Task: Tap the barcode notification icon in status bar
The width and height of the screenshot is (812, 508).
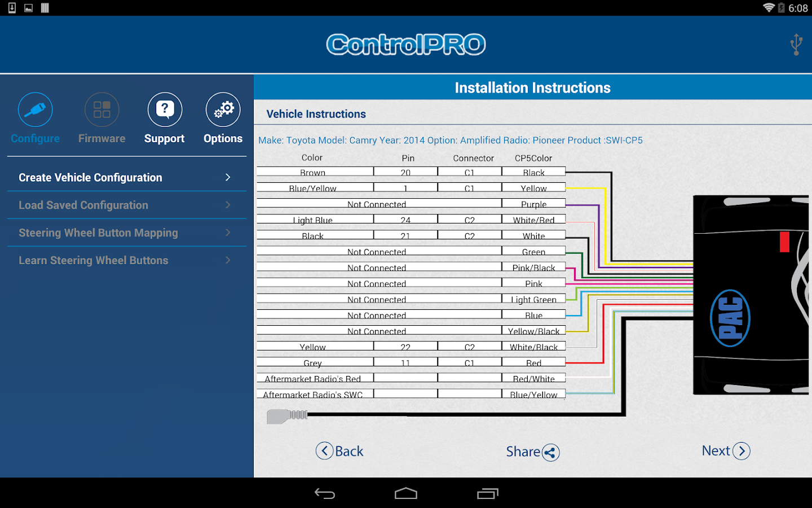Action: pyautogui.click(x=45, y=8)
